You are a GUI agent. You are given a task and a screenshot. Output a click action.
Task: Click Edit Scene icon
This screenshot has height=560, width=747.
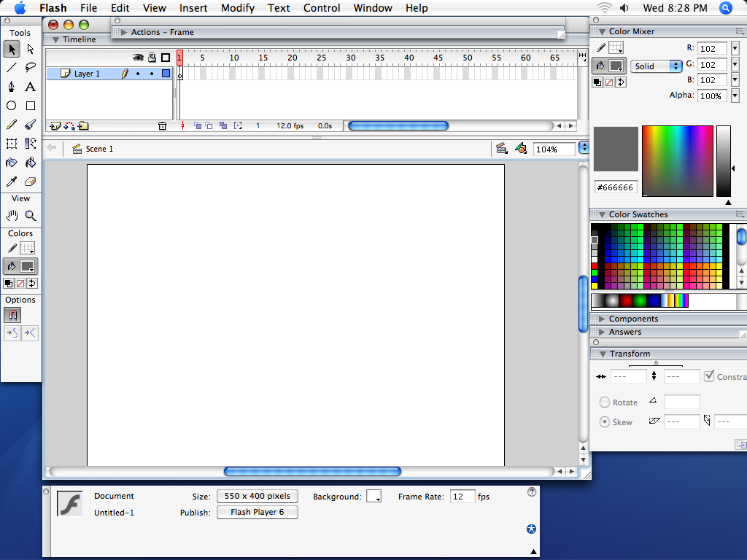pos(501,149)
